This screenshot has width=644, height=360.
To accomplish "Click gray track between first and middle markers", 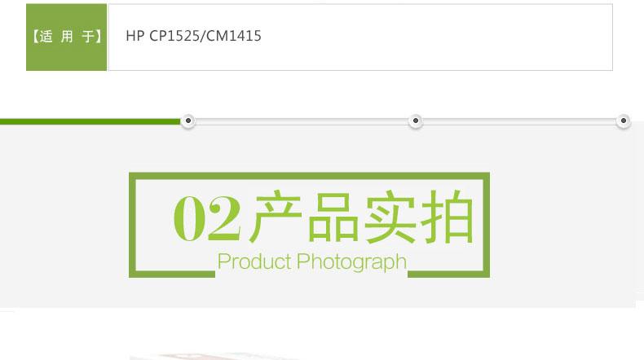I will coord(302,121).
